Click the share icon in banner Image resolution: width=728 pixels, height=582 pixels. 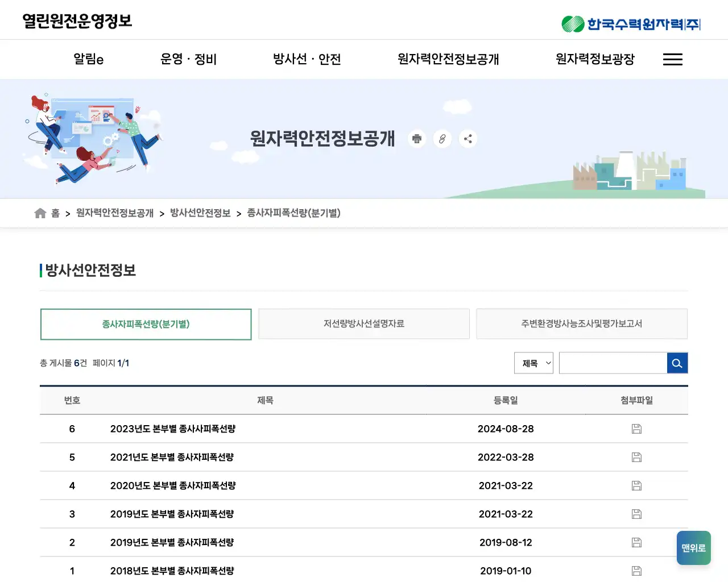pyautogui.click(x=468, y=139)
